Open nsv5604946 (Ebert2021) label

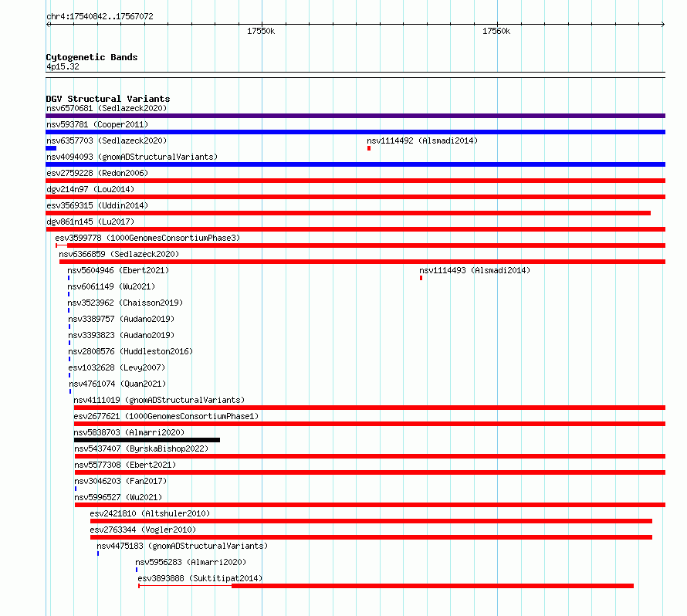pos(118,270)
